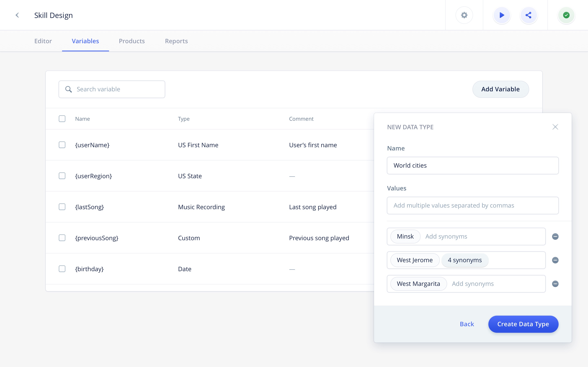Remove the West Jerome value row
This screenshot has width=588, height=367.
(555, 260)
